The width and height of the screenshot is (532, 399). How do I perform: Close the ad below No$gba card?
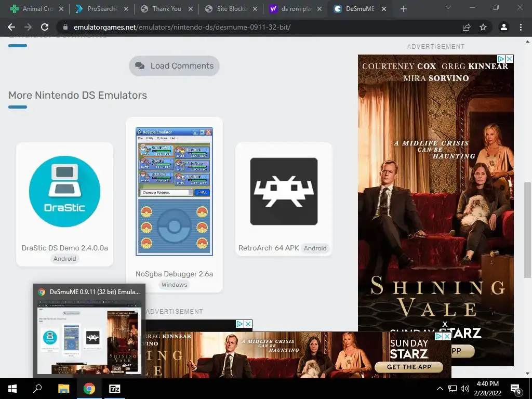(248, 324)
